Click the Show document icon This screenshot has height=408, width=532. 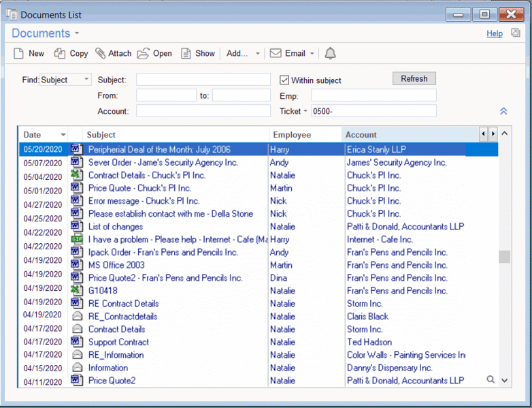pyautogui.click(x=186, y=53)
